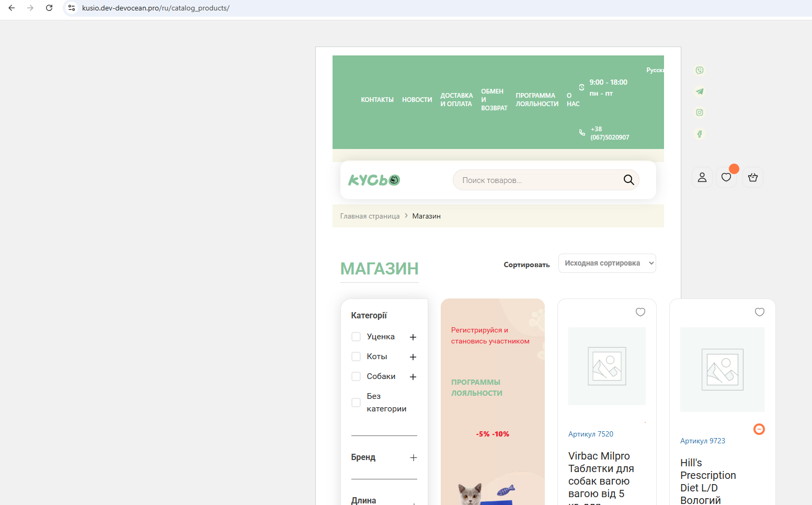The image size is (812, 505).
Task: Click the phone handset icon
Action: pyautogui.click(x=582, y=133)
